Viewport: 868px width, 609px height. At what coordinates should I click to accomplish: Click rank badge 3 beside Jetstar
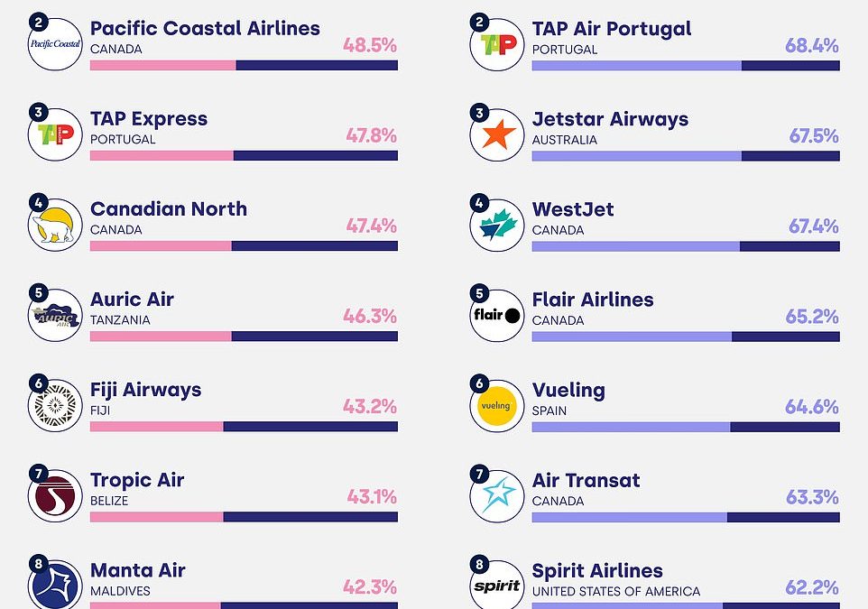pos(479,113)
